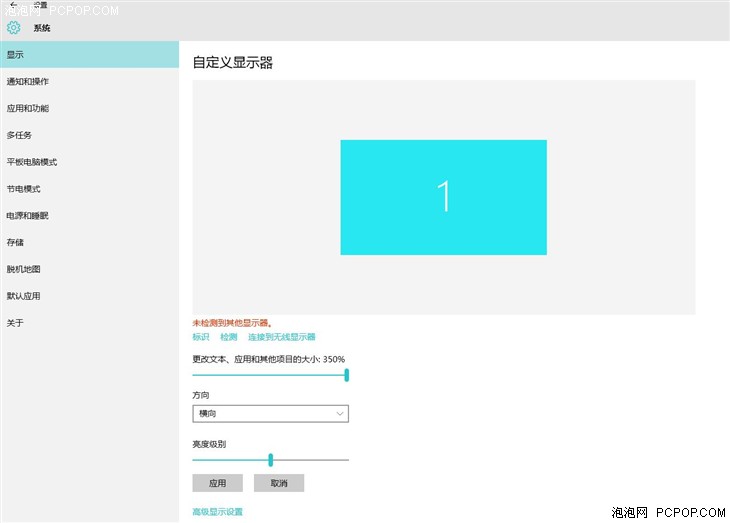Screen dimensions: 730x523
Task: Open 通知和操作 settings page
Action: pyautogui.click(x=89, y=82)
